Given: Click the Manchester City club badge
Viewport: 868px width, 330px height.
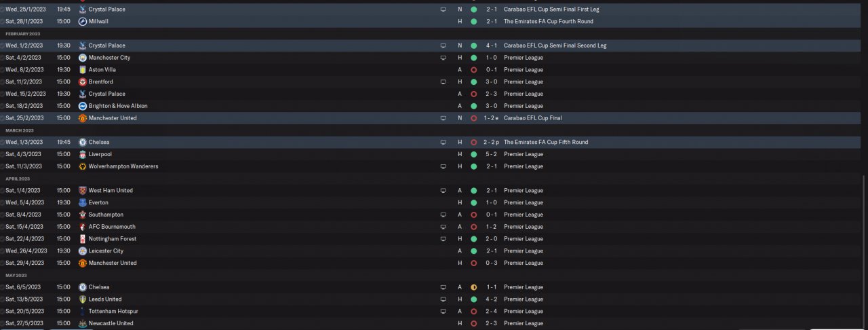Looking at the screenshot, I should 82,58.
